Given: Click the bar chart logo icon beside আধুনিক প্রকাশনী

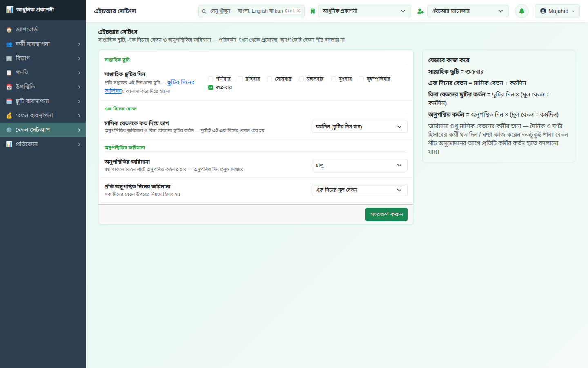Looking at the screenshot, I should click(x=9, y=10).
